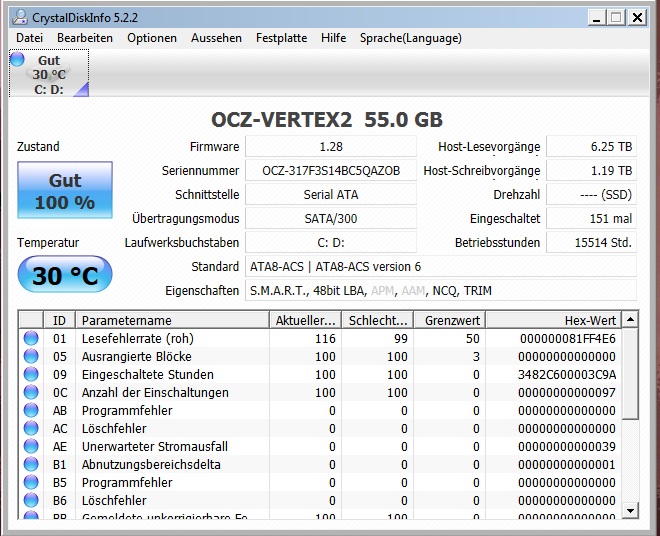Click the CrystalDiskInfo title bar app icon
The image size is (660, 536).
(19, 18)
